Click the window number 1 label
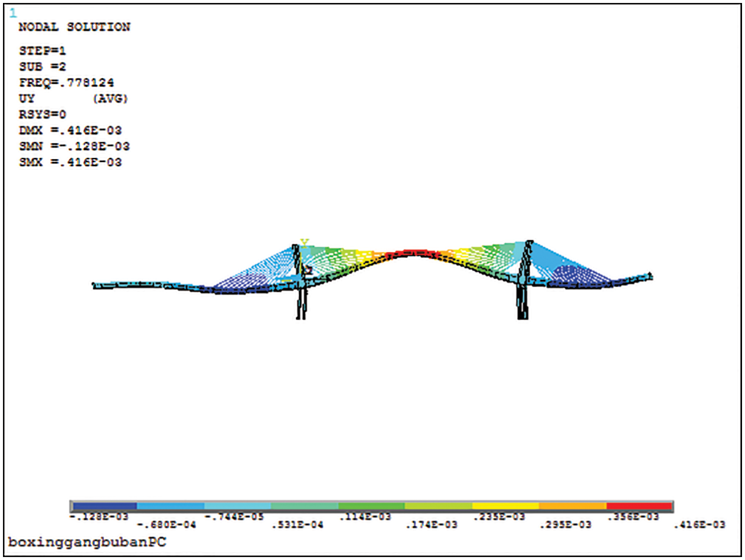Viewport: 745px width, 560px height. click(13, 12)
